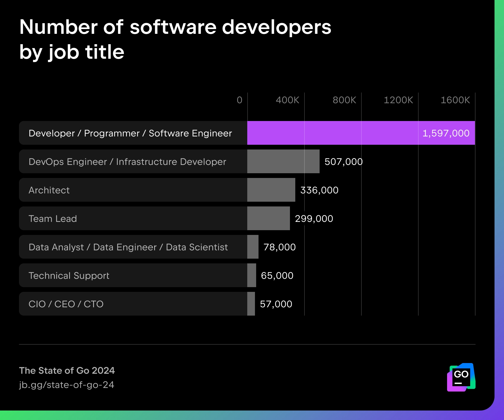504x420 pixels.
Task: Click the 299,000 value label
Action: coord(314,219)
